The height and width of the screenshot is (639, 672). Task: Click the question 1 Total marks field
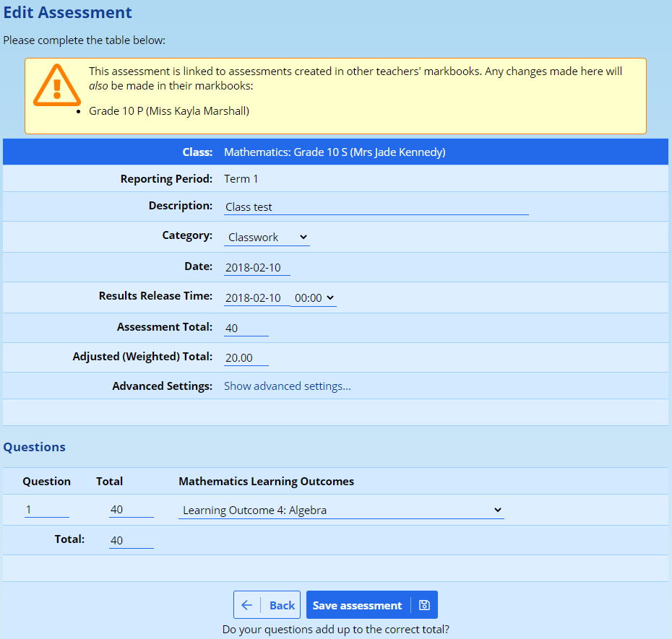pos(131,510)
